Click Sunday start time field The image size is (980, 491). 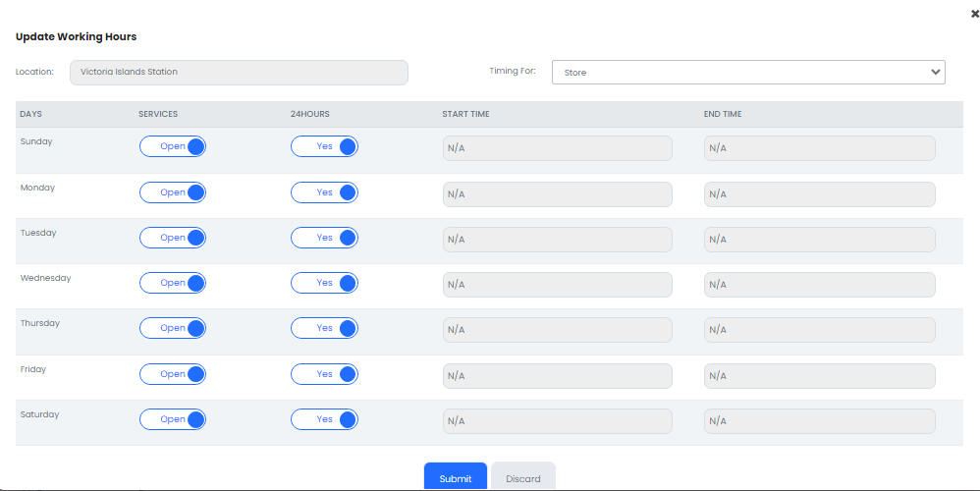[x=558, y=148]
